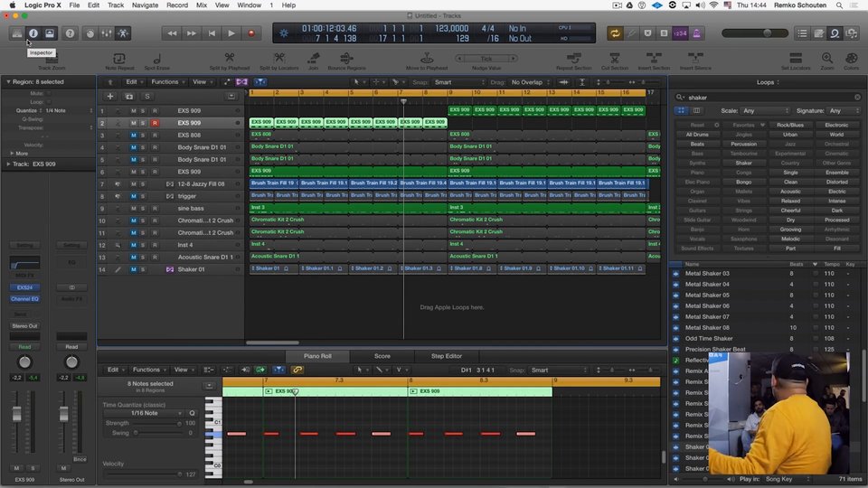Record-enable track 2 EXS 909
The width and height of the screenshot is (868, 488).
coord(155,123)
